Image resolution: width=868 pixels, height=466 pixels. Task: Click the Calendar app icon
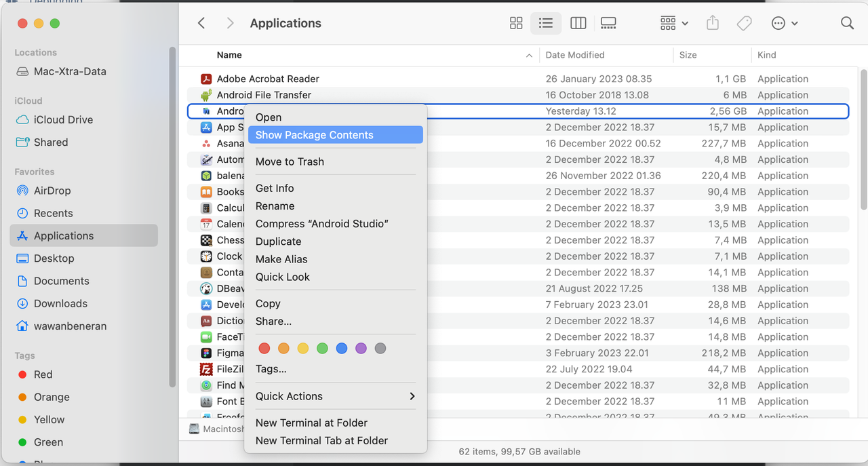(x=206, y=224)
